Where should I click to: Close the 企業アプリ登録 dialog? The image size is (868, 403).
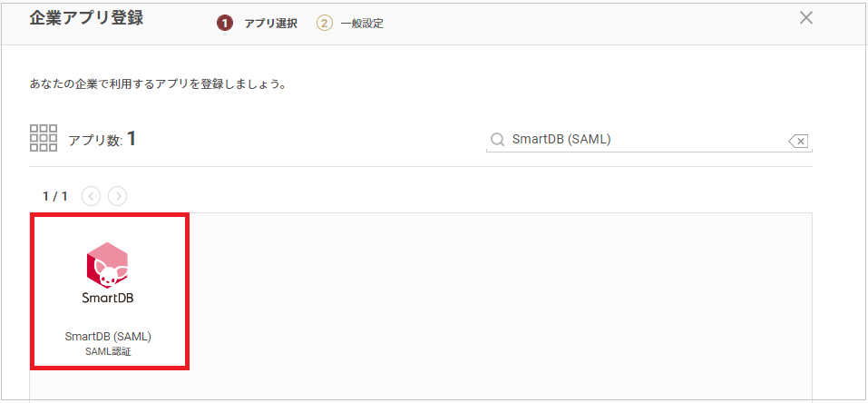(805, 17)
